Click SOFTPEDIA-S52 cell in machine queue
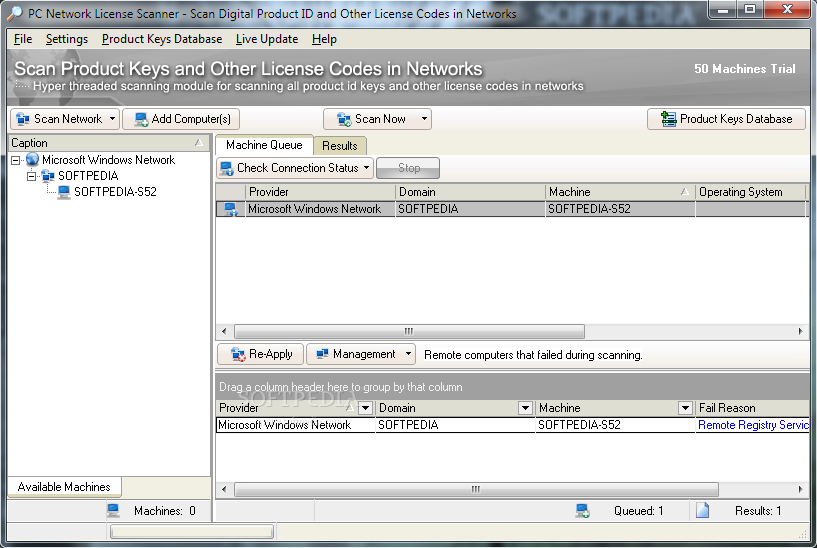Image resolution: width=817 pixels, height=548 pixels. click(620, 209)
